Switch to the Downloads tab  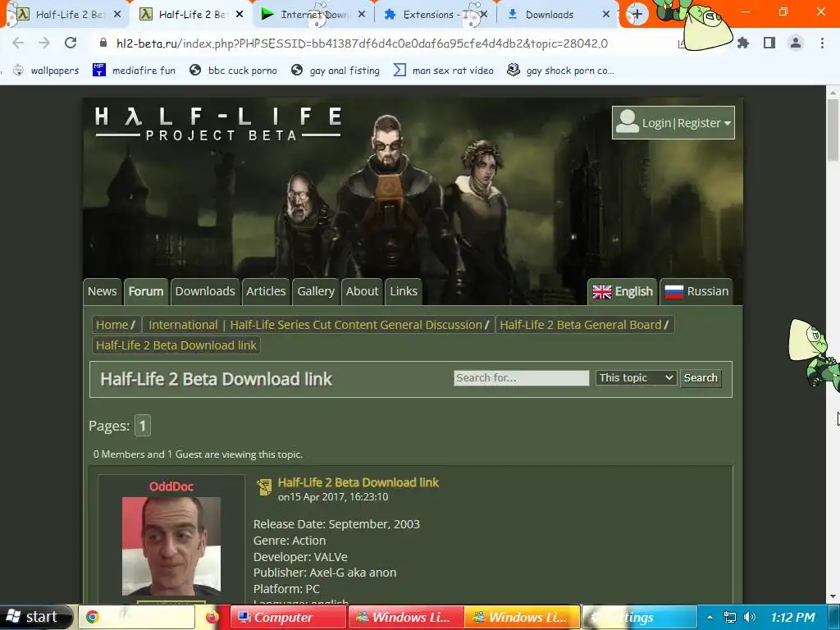(557, 15)
